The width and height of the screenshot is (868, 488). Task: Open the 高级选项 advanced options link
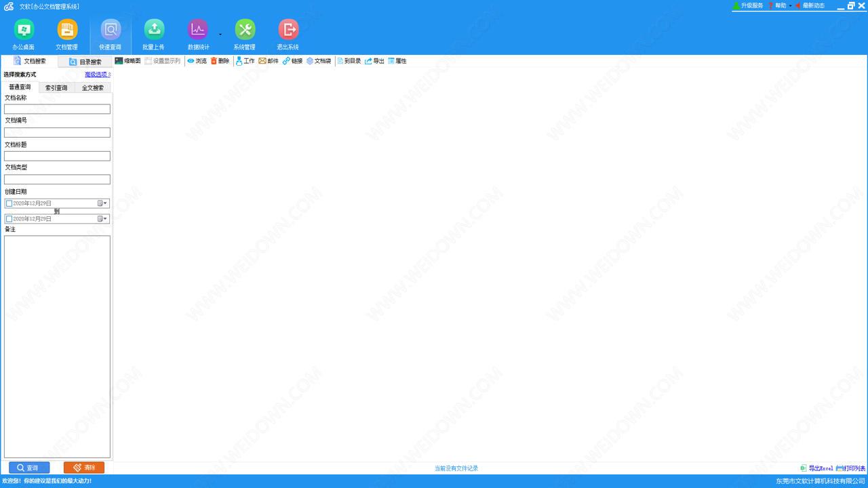tap(98, 75)
